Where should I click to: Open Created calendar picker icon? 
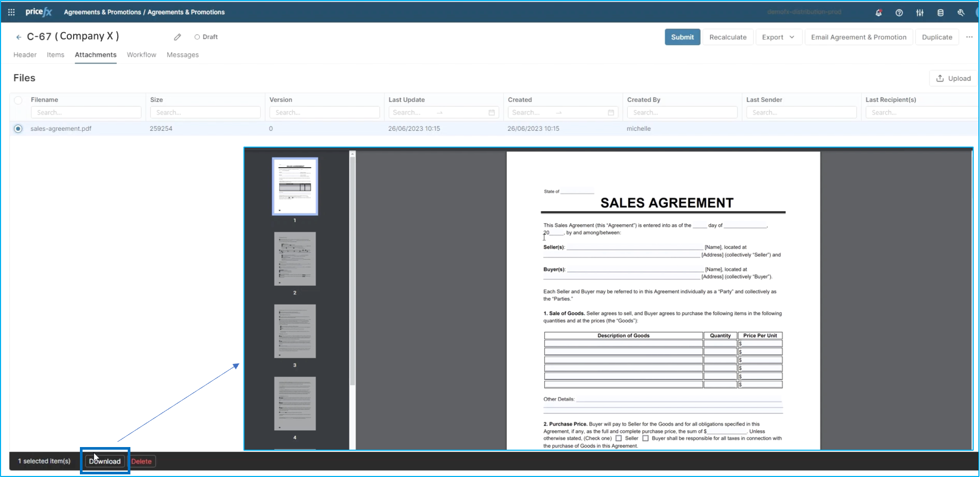click(611, 112)
